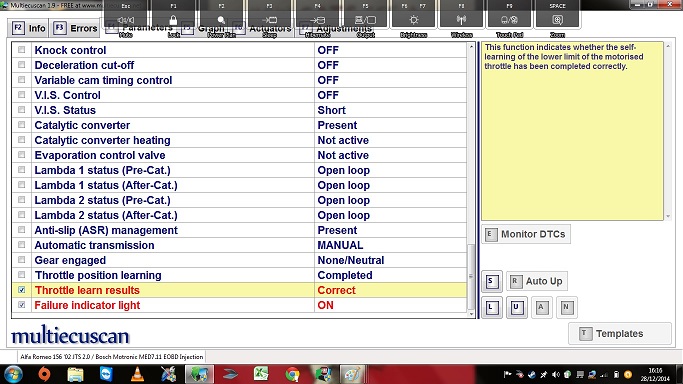Click the L shortcut button

tap(492, 307)
